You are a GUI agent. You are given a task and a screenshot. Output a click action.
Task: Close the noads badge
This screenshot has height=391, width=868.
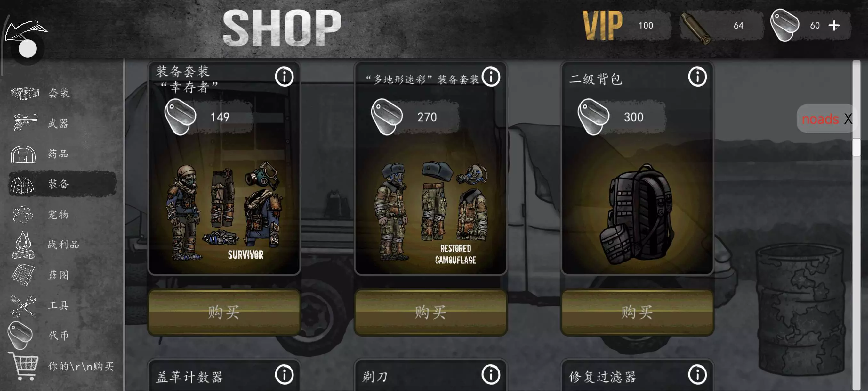click(x=848, y=119)
